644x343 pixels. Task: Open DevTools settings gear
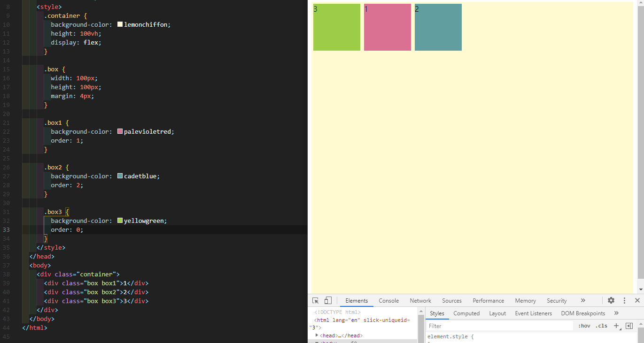coord(611,301)
